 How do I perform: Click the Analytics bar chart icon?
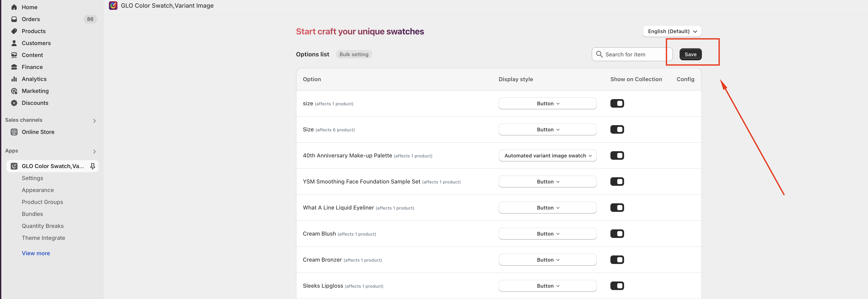14,79
